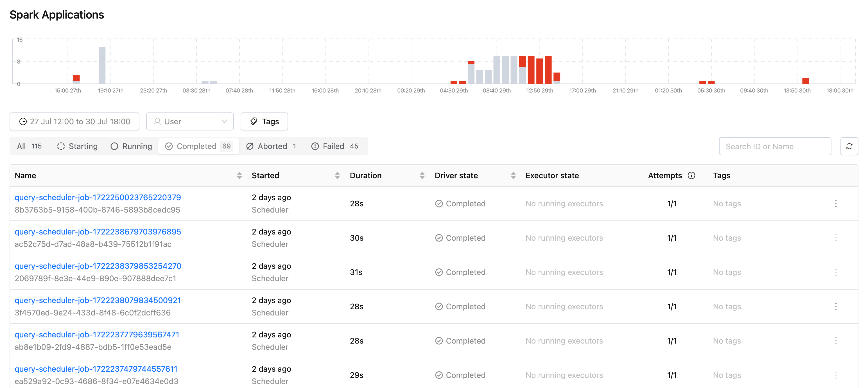Image resolution: width=868 pixels, height=388 pixels.
Task: Open query-scheduler-job-1722237779639567471 link
Action: point(97,334)
